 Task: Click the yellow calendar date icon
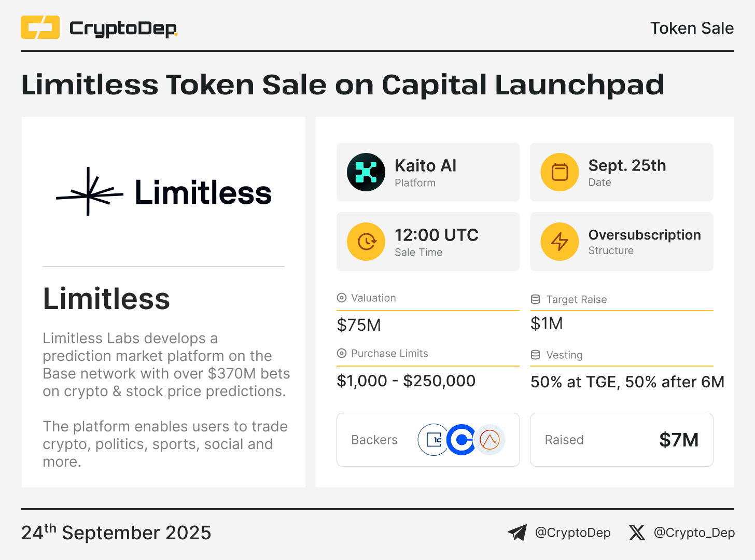[x=560, y=172]
